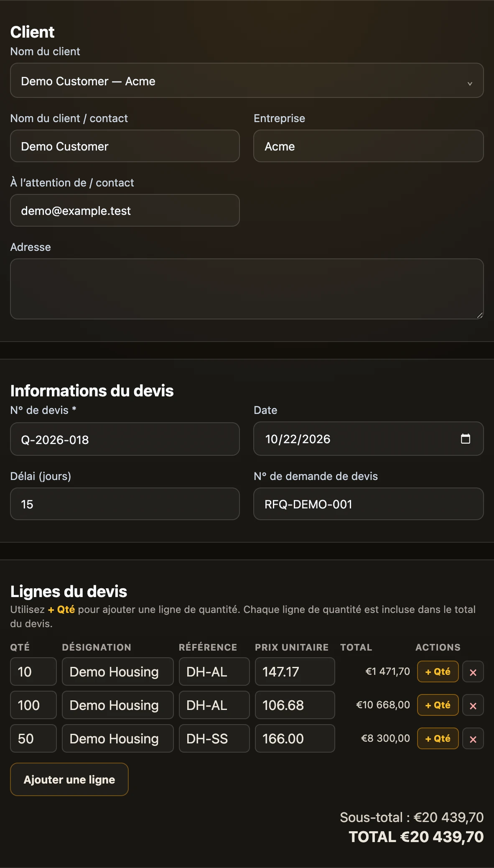Viewport: 494px width, 868px height.
Task: Click the Lignes du devis heading
Action: 69,591
